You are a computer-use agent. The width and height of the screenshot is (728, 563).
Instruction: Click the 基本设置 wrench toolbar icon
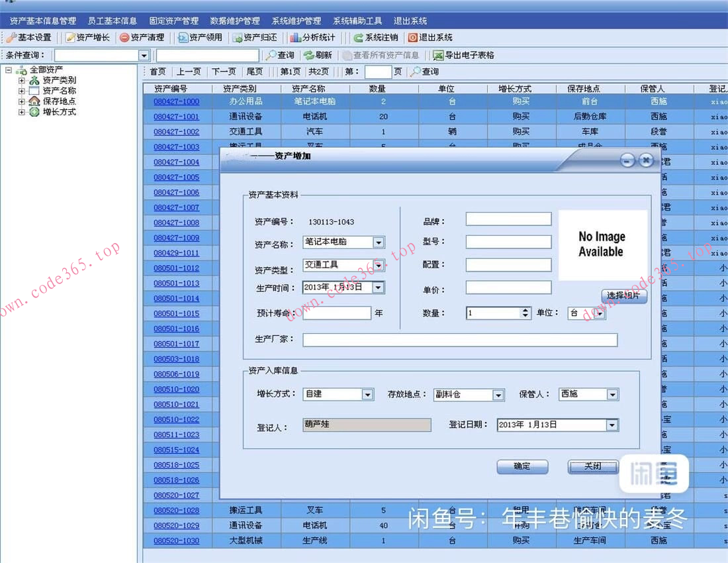point(11,38)
